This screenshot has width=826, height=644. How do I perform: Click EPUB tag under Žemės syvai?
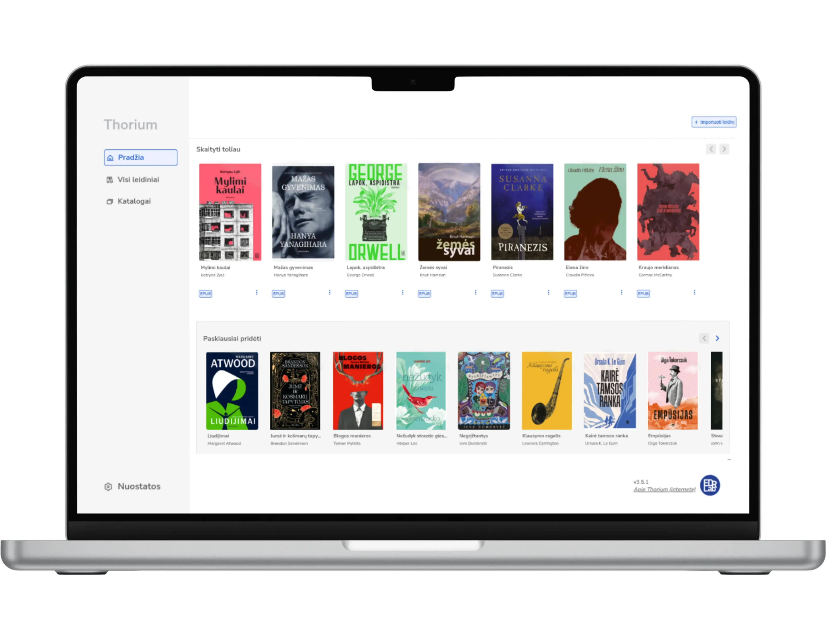tap(424, 294)
